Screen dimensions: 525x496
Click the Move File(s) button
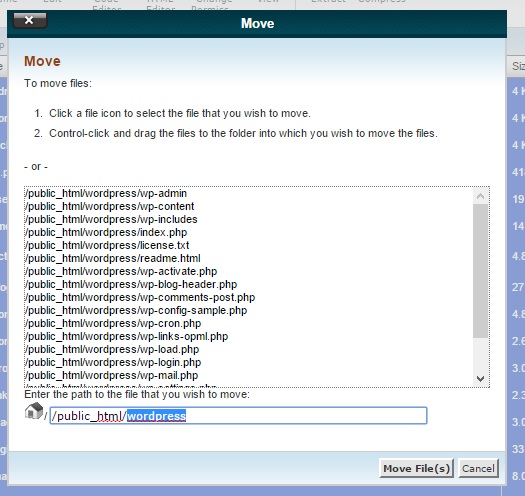pyautogui.click(x=417, y=468)
